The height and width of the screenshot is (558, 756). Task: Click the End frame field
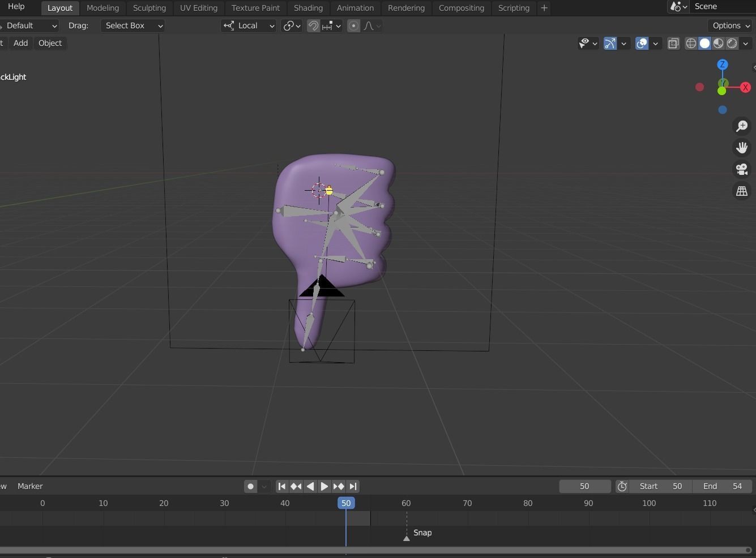(723, 486)
